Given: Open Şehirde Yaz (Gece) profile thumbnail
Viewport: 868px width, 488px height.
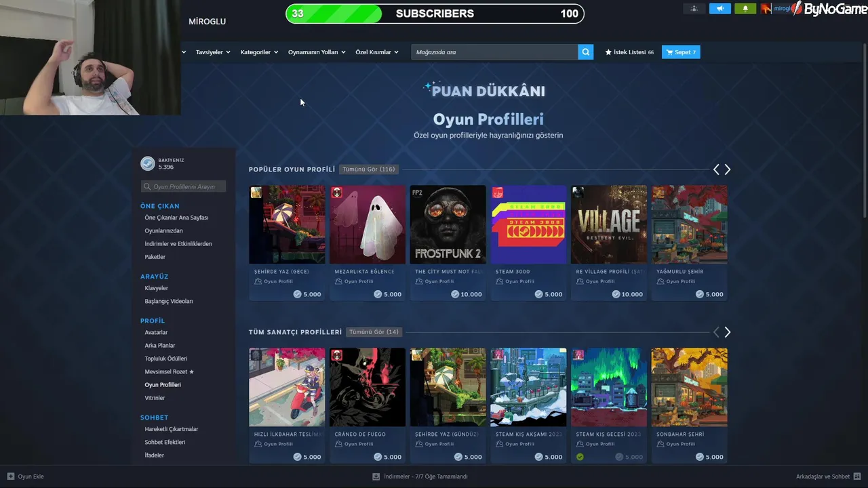Looking at the screenshot, I should 287,224.
